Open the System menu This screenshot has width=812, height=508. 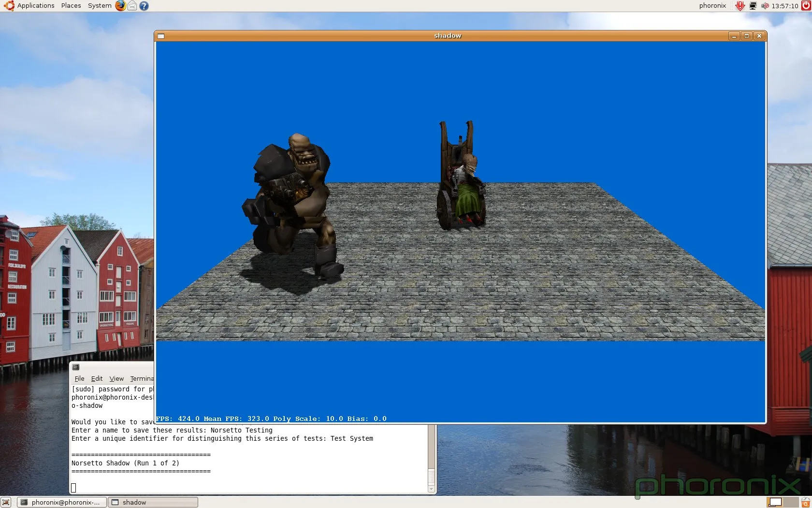click(x=100, y=6)
